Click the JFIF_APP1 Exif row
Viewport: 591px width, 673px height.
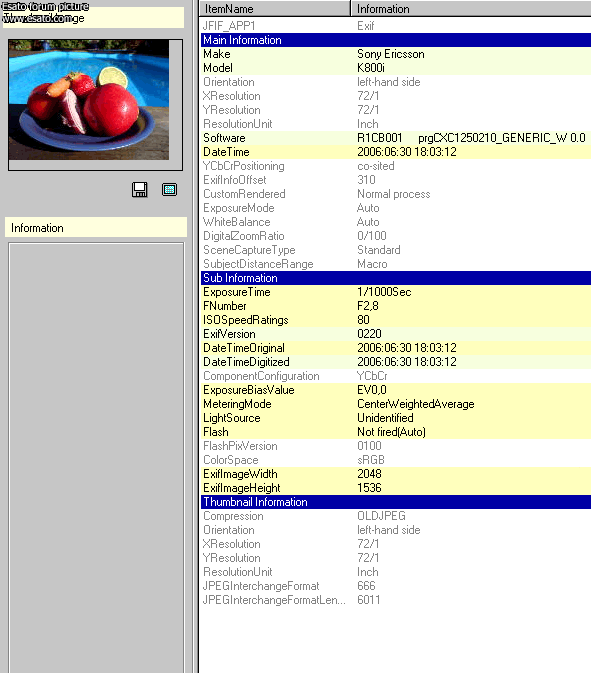[x=396, y=26]
